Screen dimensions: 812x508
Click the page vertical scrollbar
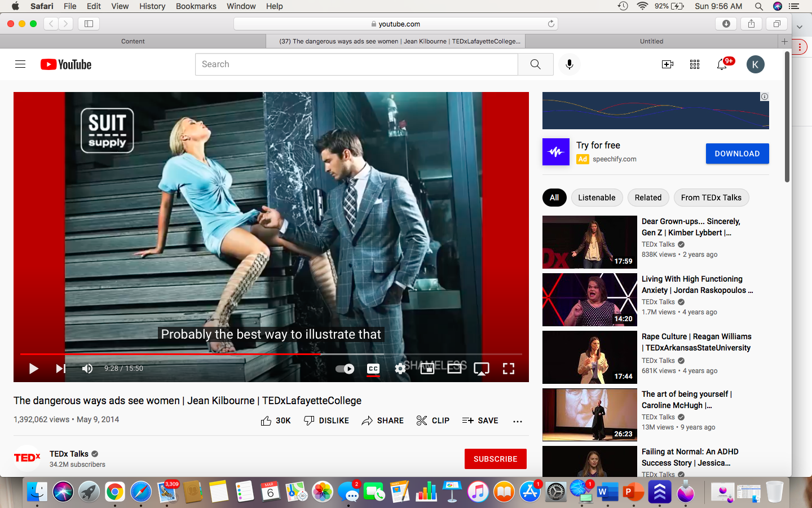[787, 117]
